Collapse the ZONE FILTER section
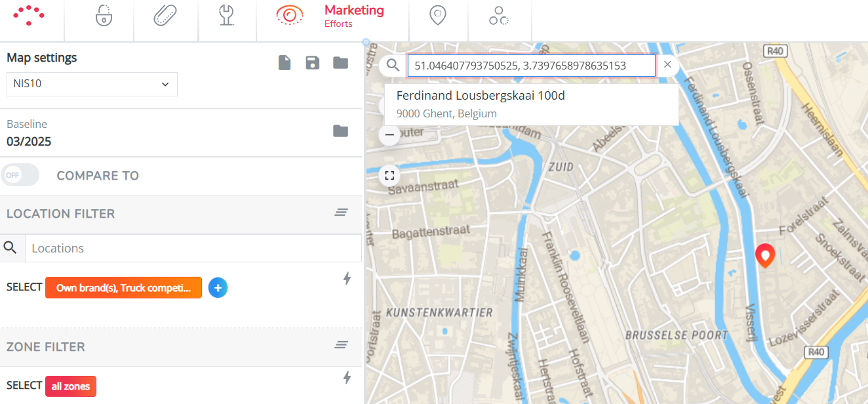This screenshot has width=868, height=404. tap(341, 345)
